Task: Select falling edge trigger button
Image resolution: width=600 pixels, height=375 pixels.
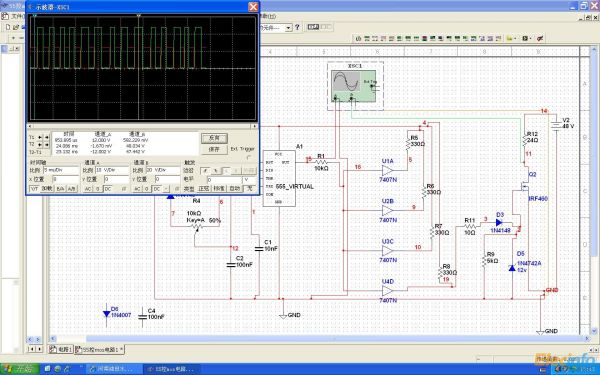Action: [216, 171]
